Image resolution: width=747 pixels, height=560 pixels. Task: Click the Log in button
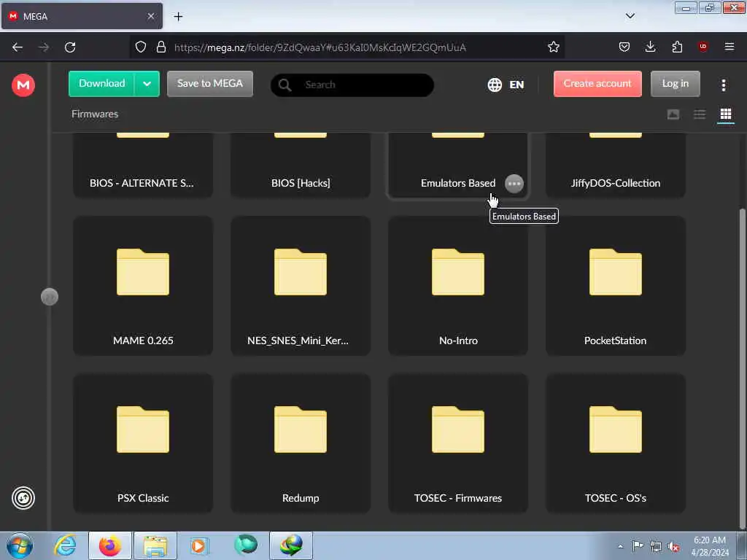(675, 84)
